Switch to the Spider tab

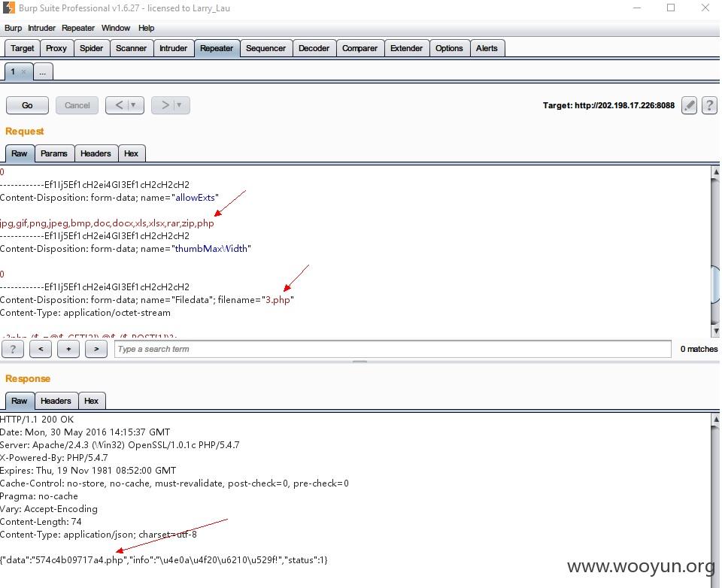coord(91,48)
